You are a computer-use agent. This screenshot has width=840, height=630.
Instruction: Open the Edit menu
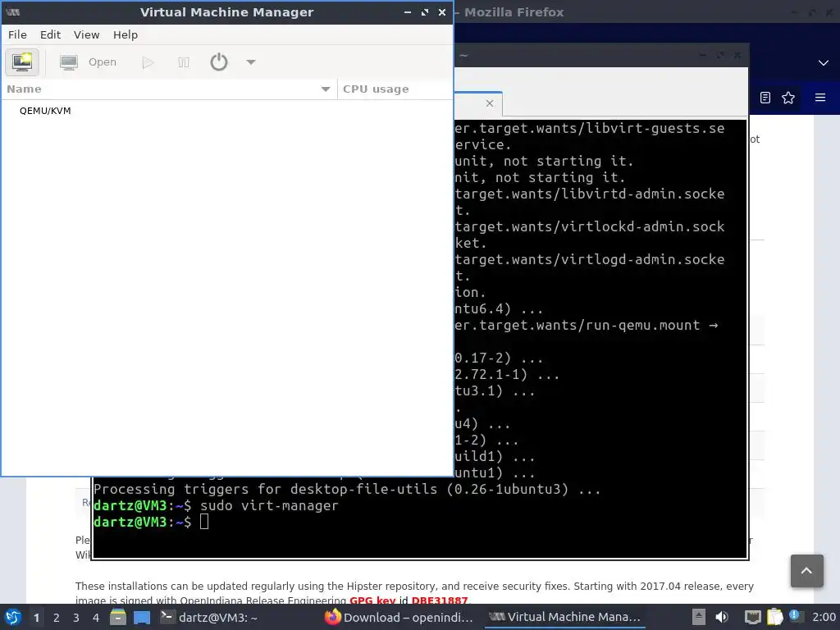point(50,34)
